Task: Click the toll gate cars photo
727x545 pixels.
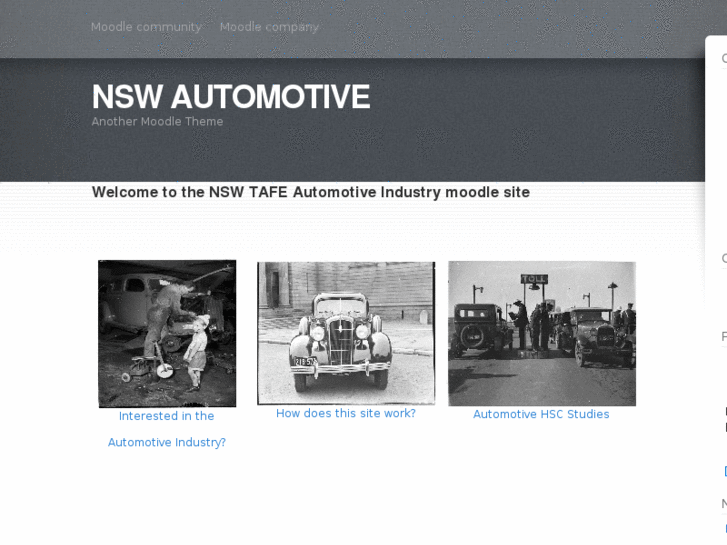Action: point(542,333)
